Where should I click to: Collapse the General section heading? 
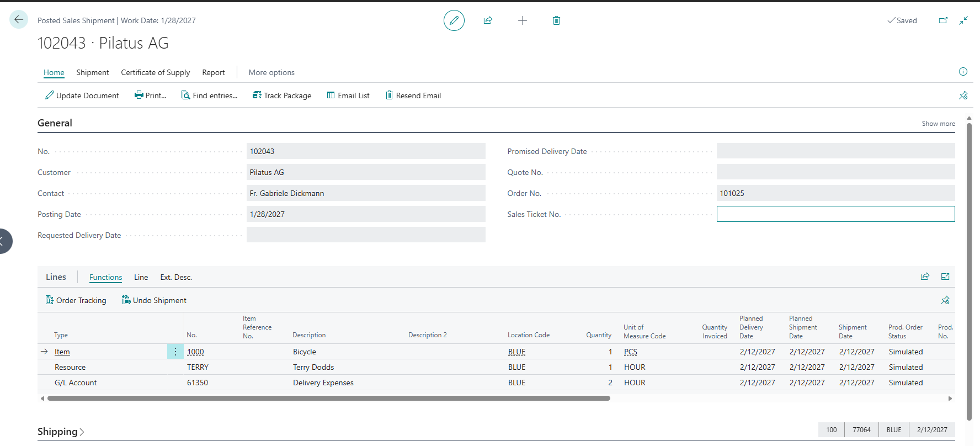(55, 123)
